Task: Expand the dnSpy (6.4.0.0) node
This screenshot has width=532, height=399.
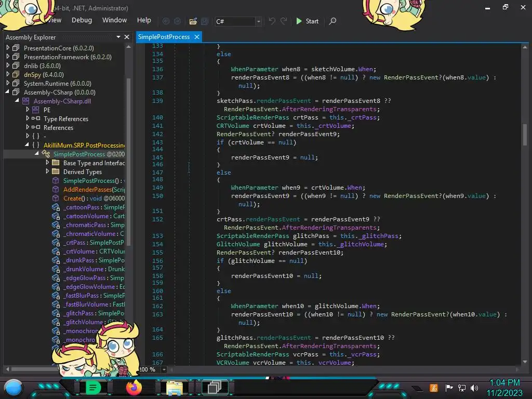Action: 8,74
